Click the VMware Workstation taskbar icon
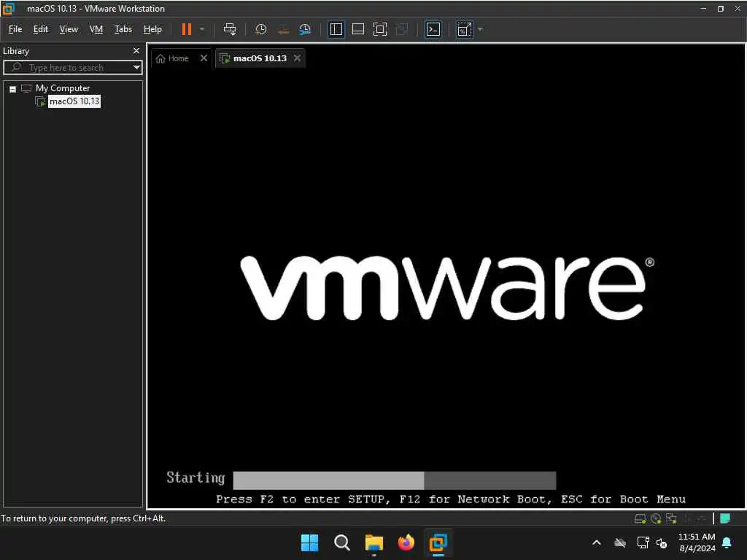The image size is (747, 560). click(x=438, y=542)
